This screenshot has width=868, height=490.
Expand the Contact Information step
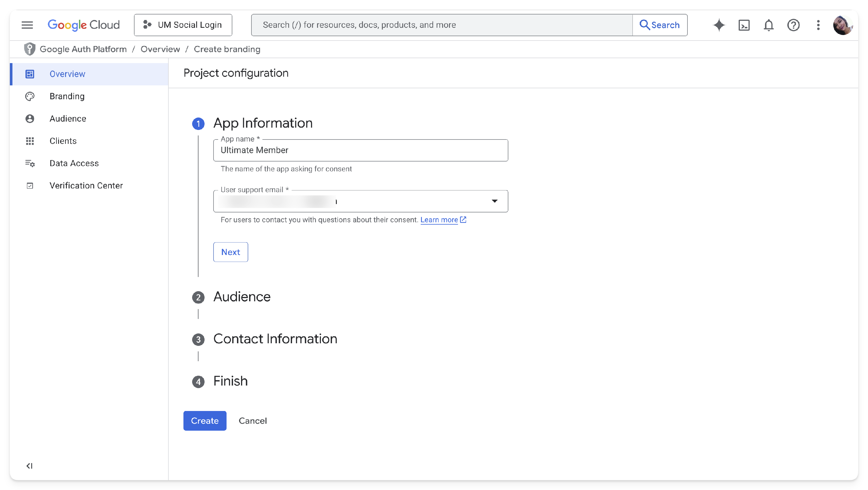pyautogui.click(x=275, y=339)
